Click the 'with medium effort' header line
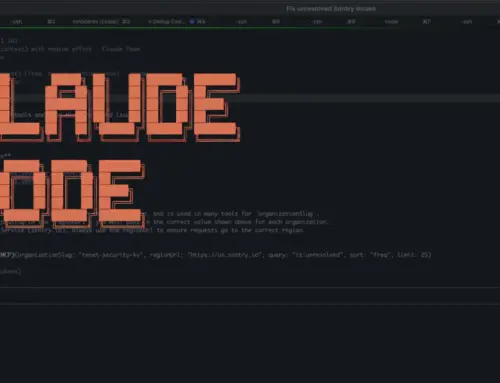 (70, 49)
